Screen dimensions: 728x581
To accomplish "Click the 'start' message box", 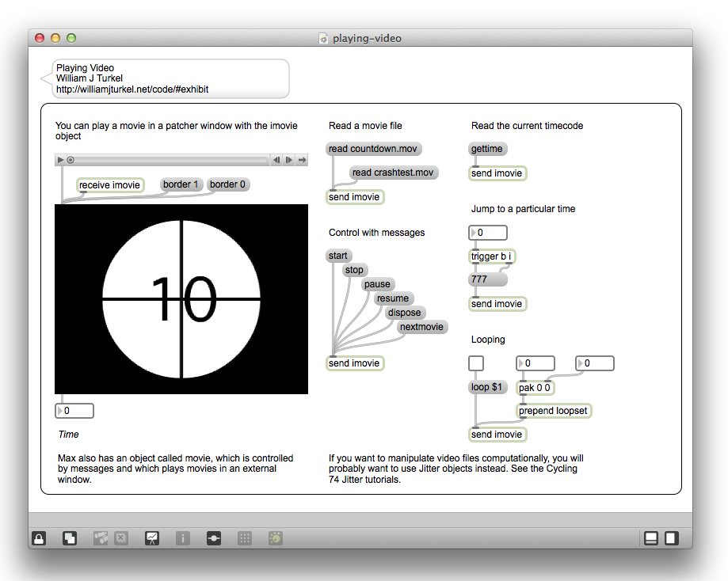I will (x=338, y=256).
